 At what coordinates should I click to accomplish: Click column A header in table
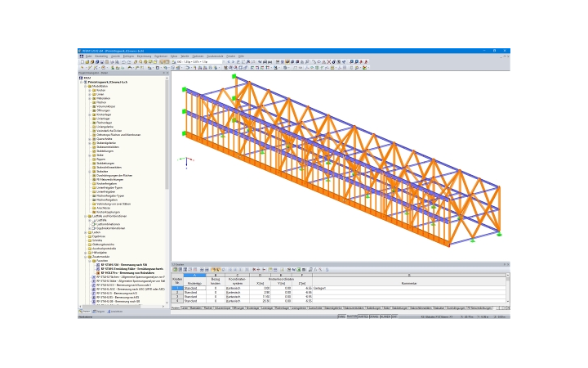click(x=194, y=276)
